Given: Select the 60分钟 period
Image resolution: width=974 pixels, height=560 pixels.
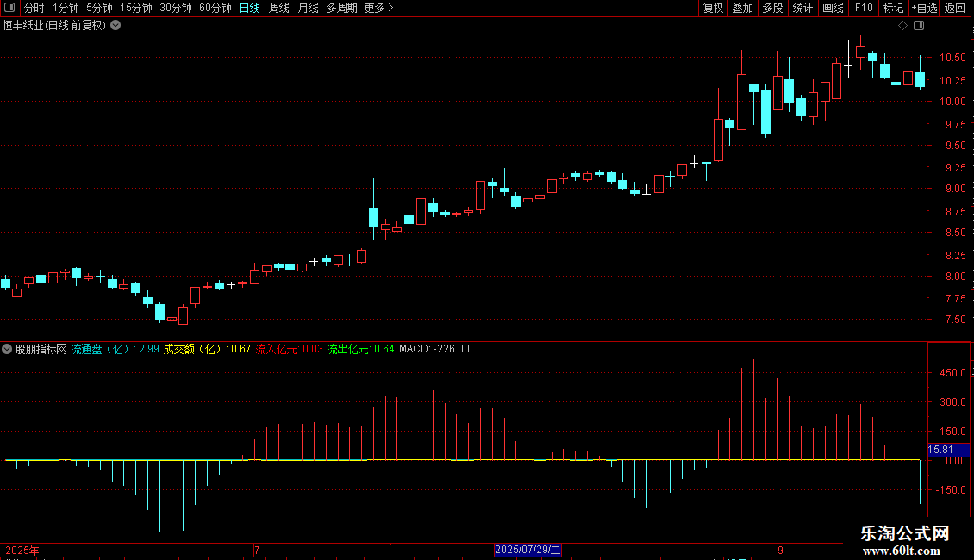Looking at the screenshot, I should pos(215,8).
